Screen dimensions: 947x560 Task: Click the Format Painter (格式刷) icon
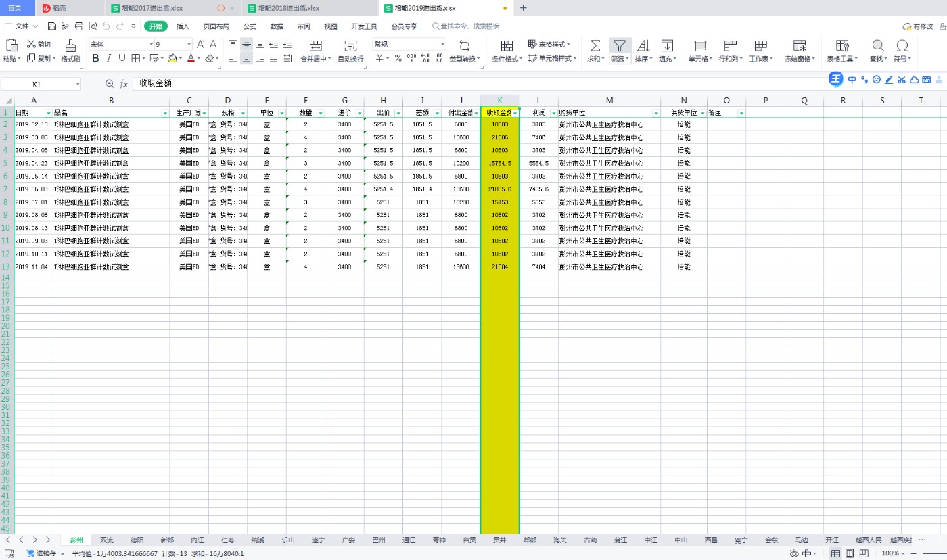70,46
